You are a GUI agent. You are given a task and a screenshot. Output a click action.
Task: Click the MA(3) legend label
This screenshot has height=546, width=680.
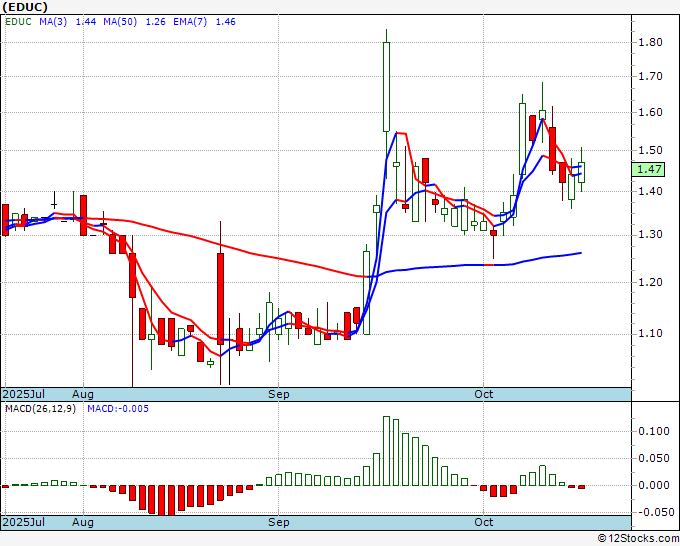[x=53, y=22]
